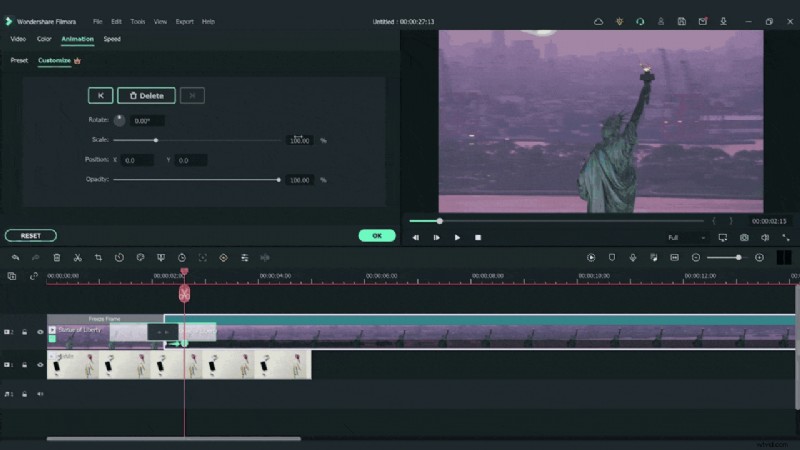800x450 pixels.
Task: Open the Tools menu
Action: tap(137, 21)
